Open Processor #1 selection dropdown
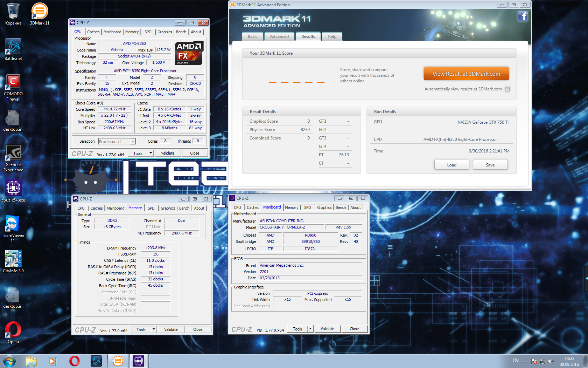Screen dimensions: 588x368 point(117,142)
